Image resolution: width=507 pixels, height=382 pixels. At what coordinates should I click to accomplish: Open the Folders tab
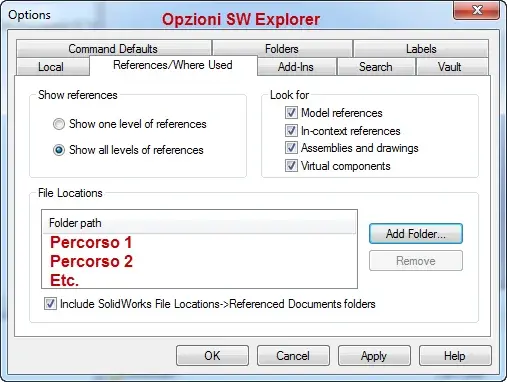pos(282,49)
